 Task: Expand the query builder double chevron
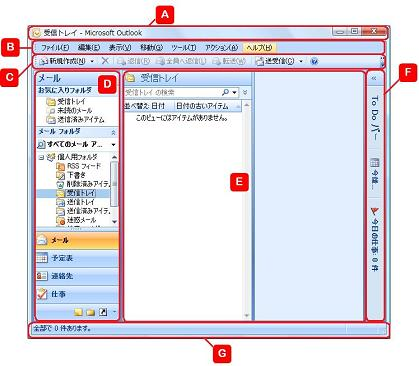(x=245, y=92)
